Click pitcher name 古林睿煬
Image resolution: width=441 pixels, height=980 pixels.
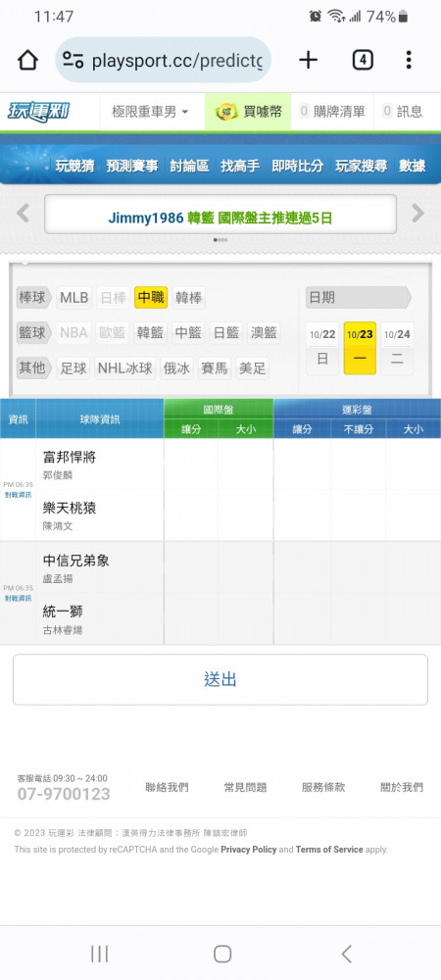click(x=63, y=630)
